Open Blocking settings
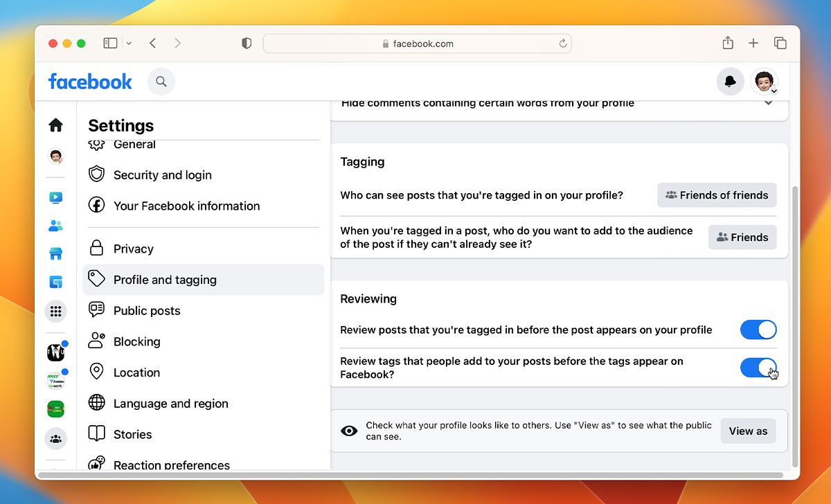 (203, 341)
